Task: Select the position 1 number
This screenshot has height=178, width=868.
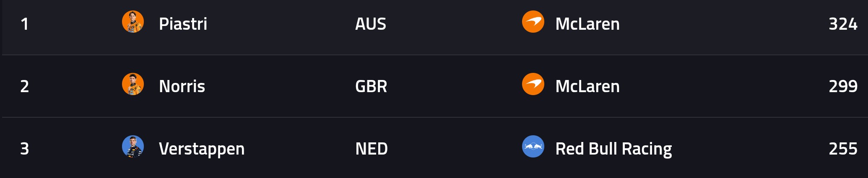Action: click(x=25, y=24)
